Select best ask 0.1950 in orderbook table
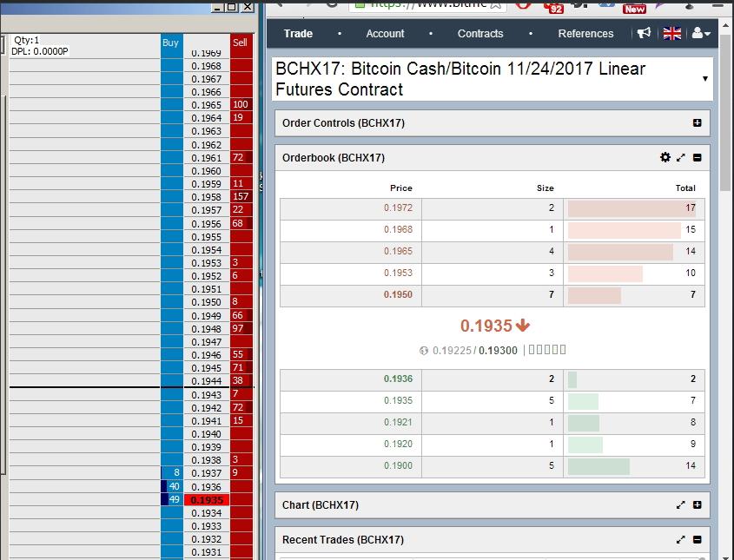This screenshot has height=560, width=734. coord(398,294)
